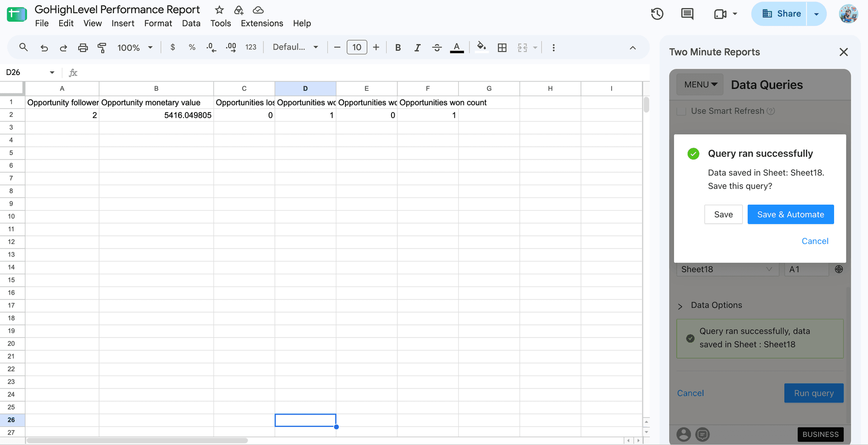The image size is (868, 445).
Task: Close the Two Minute Reports sidebar
Action: coord(844,52)
